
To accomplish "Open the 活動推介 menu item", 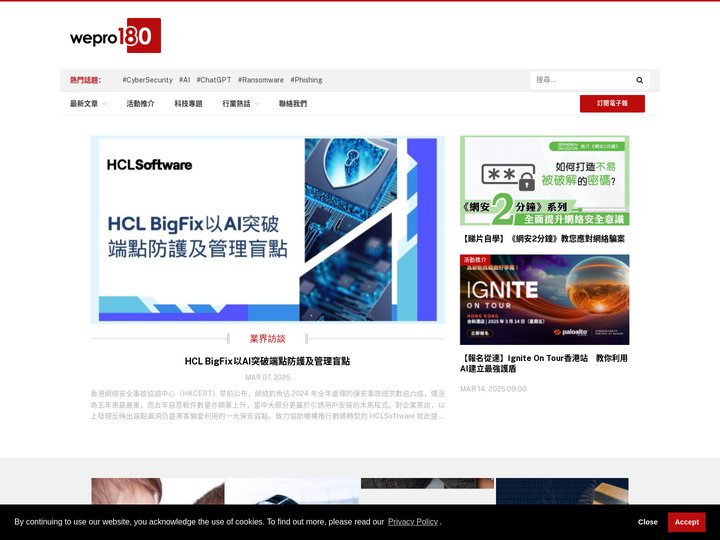I will click(x=141, y=104).
